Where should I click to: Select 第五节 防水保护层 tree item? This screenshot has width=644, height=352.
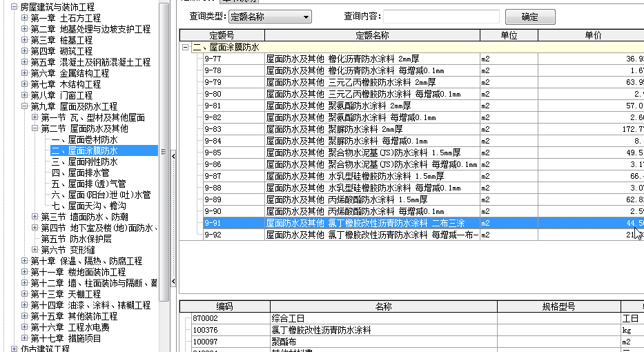point(77,239)
